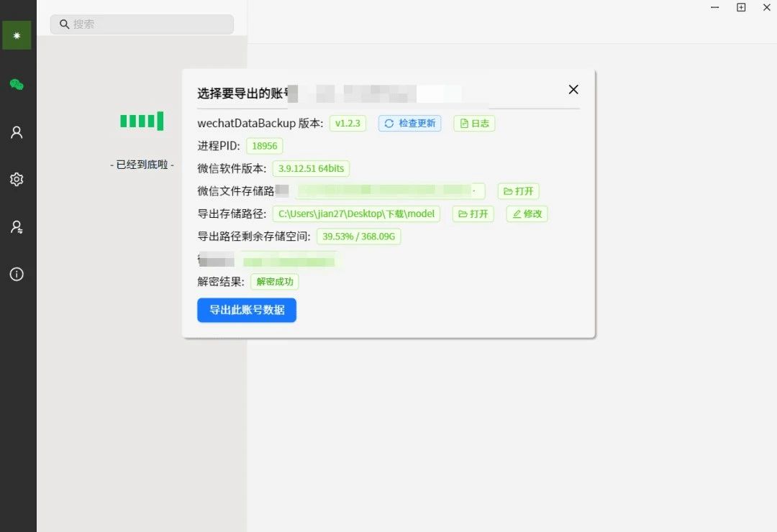
Task: Click the green app logo in the sidebar
Action: [17, 35]
